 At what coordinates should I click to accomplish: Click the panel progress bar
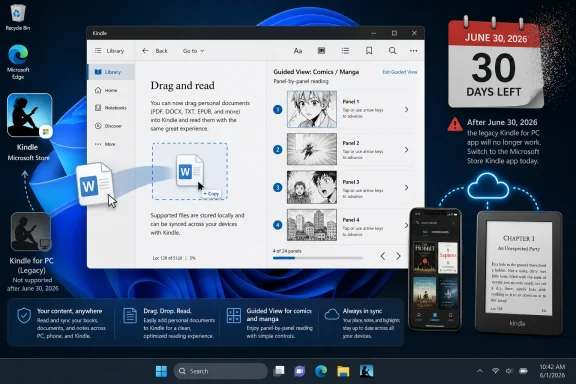pyautogui.click(x=317, y=258)
